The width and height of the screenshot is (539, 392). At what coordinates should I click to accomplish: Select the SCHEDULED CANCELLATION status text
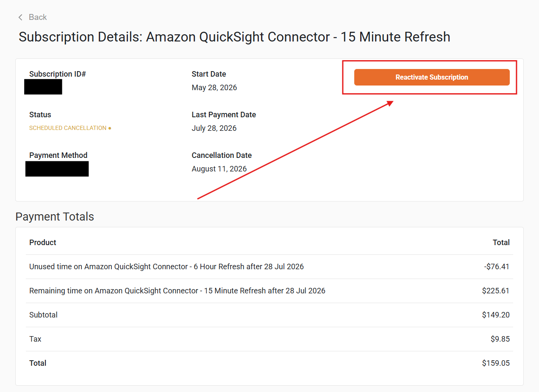click(68, 128)
